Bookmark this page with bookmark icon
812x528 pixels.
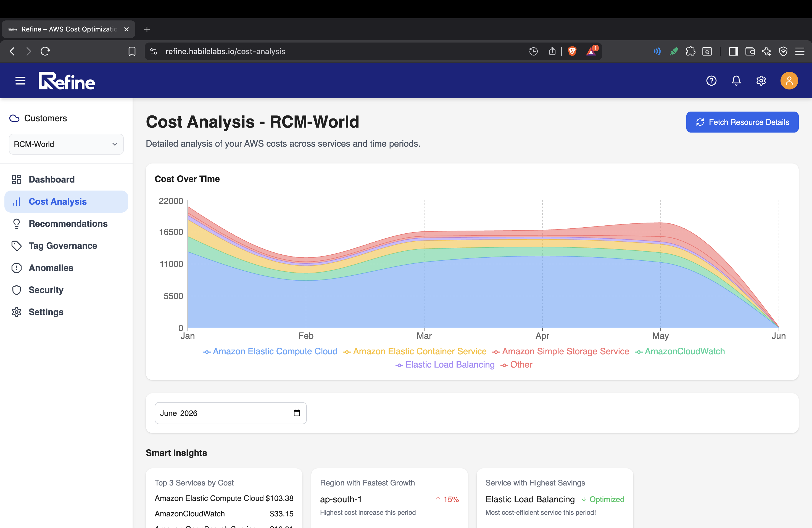tap(132, 52)
